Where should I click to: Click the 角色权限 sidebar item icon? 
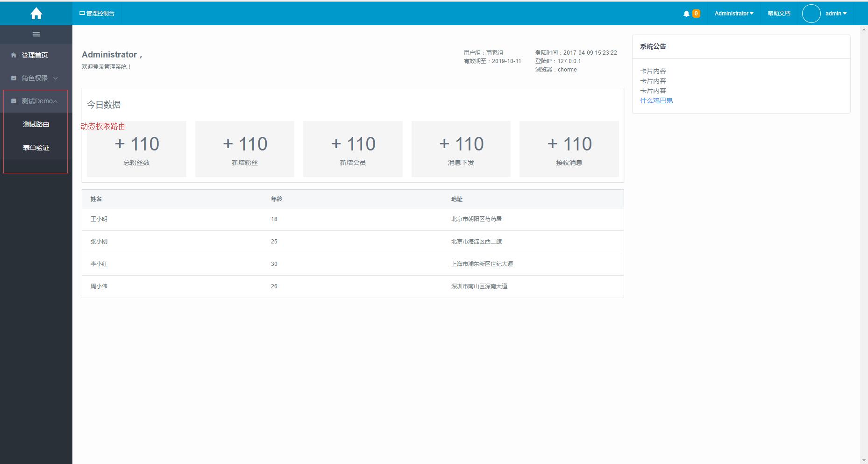tap(14, 78)
